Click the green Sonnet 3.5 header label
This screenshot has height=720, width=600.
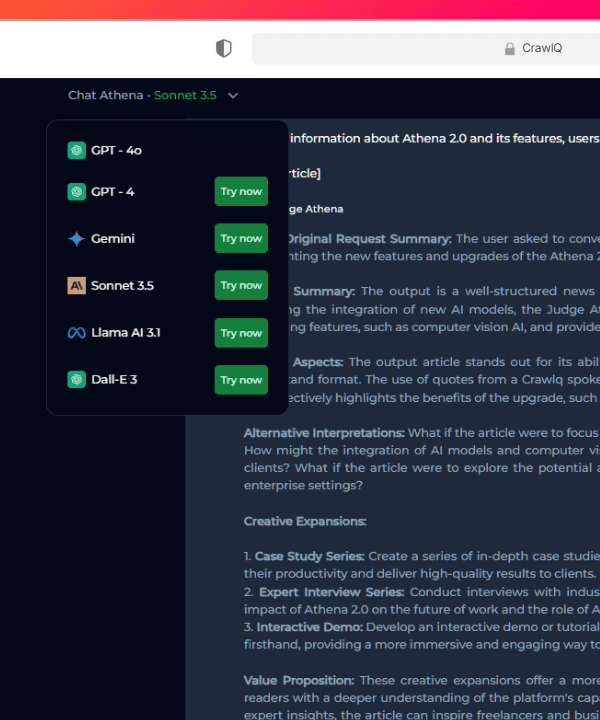[185, 95]
